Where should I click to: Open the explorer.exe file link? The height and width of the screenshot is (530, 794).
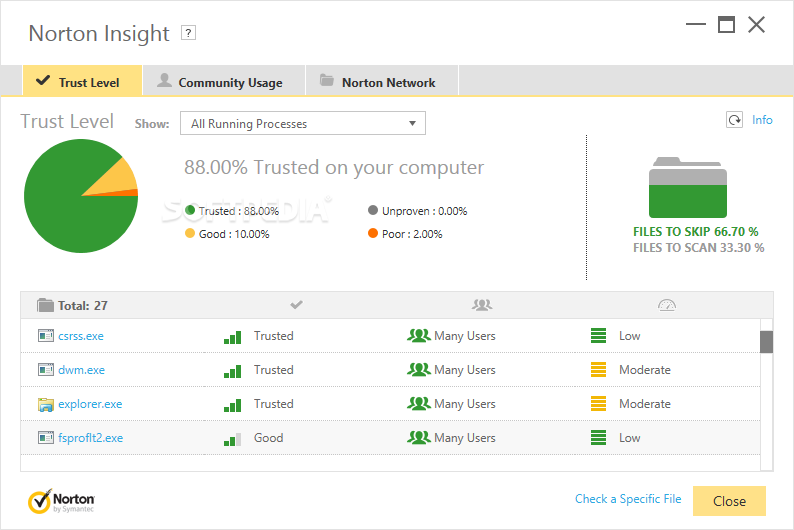coord(90,404)
